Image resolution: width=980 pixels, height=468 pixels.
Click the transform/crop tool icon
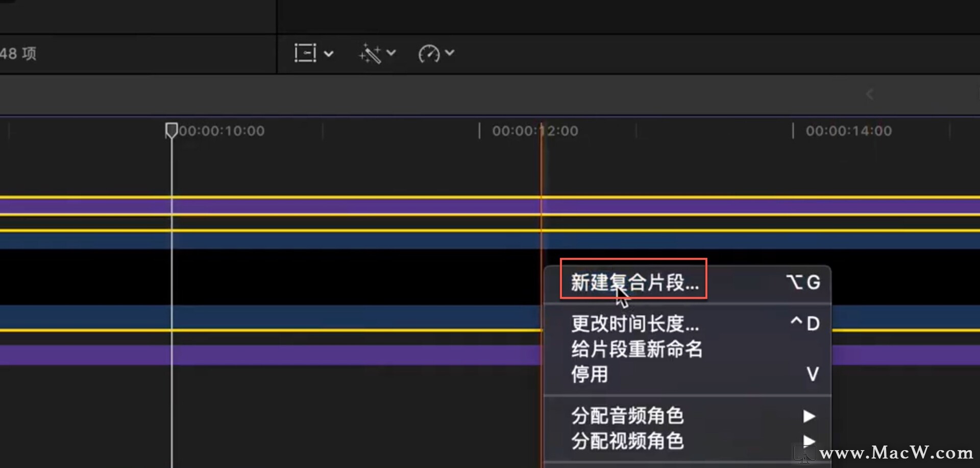pos(305,53)
